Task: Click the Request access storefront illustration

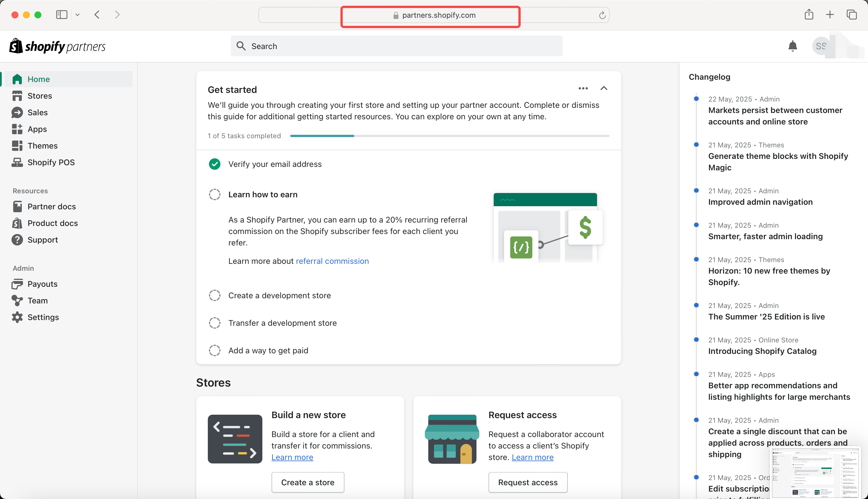Action: pos(452,439)
